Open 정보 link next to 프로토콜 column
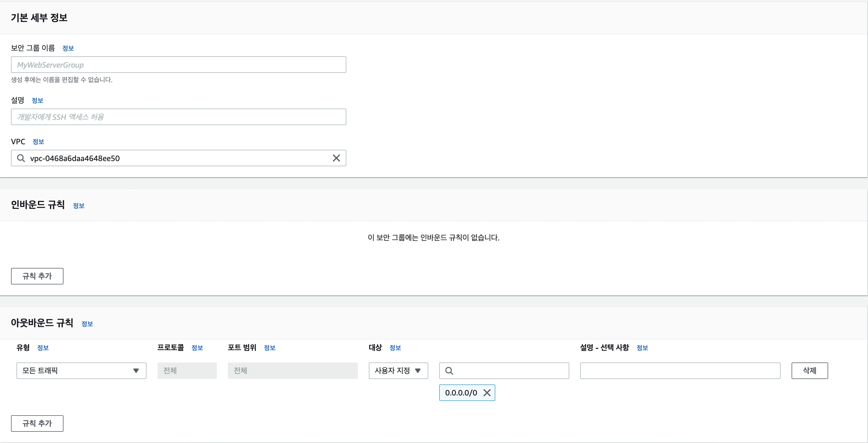The image size is (868, 443). pyautogui.click(x=197, y=348)
